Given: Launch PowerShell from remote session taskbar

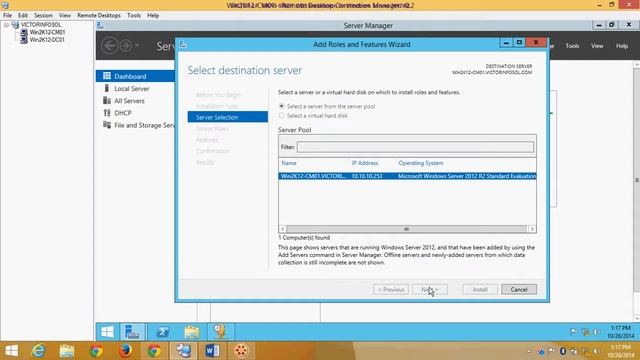Looking at the screenshot, I should [x=162, y=332].
